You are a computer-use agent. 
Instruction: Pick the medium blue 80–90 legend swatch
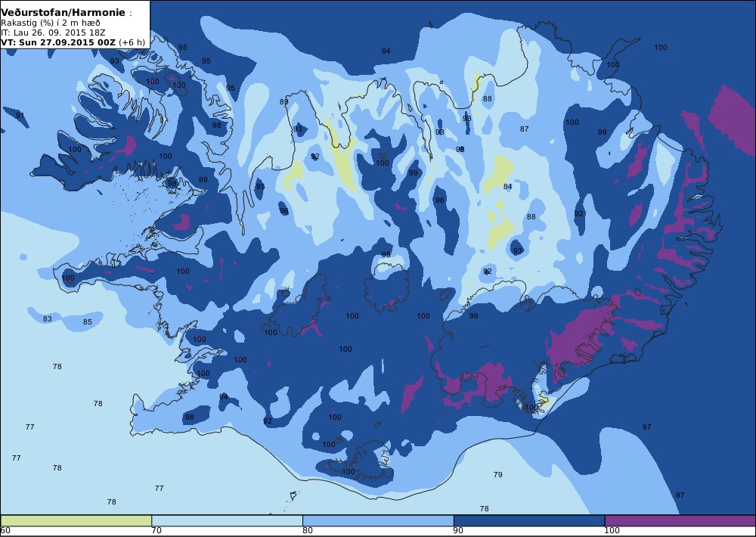tap(378, 520)
